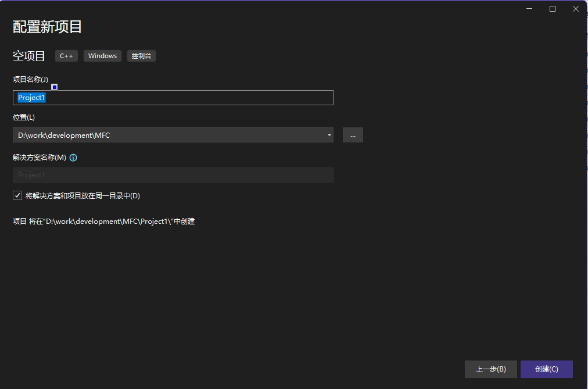Click the 控制台 project type tag
The width and height of the screenshot is (588, 389).
click(141, 56)
